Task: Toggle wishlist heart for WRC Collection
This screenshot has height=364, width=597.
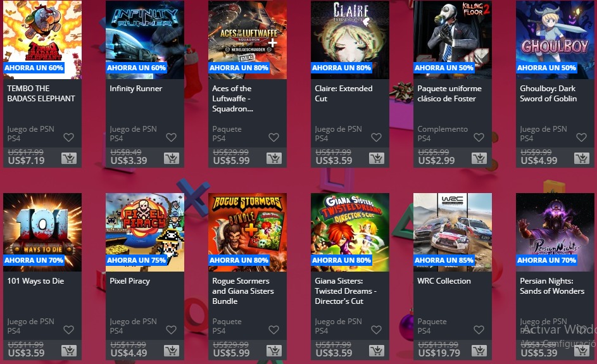Action: [x=479, y=330]
